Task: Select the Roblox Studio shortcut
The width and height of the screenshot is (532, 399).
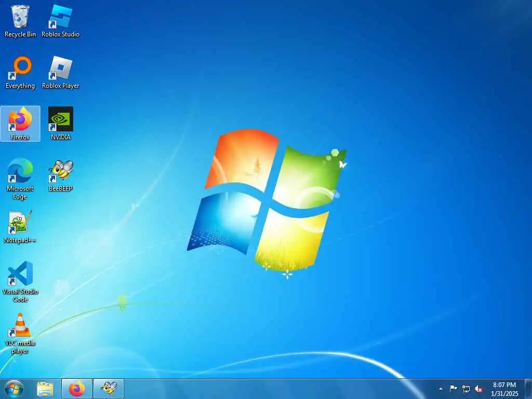Action: pos(60,21)
